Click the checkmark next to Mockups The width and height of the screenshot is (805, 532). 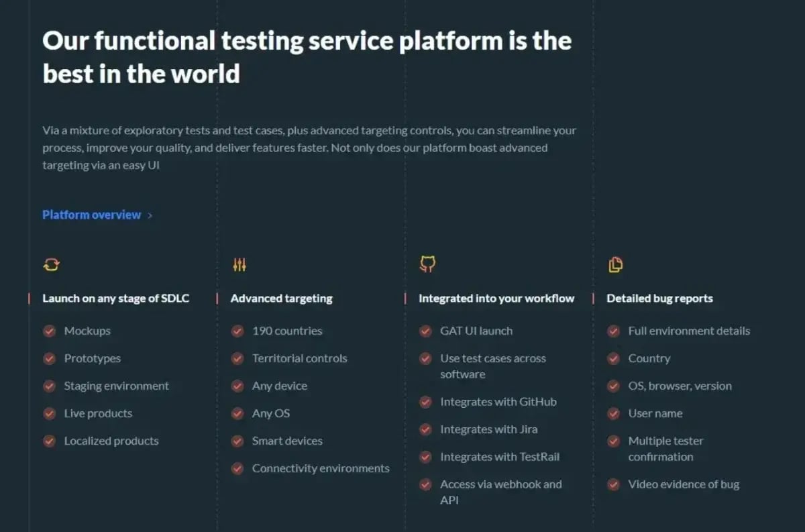(49, 331)
